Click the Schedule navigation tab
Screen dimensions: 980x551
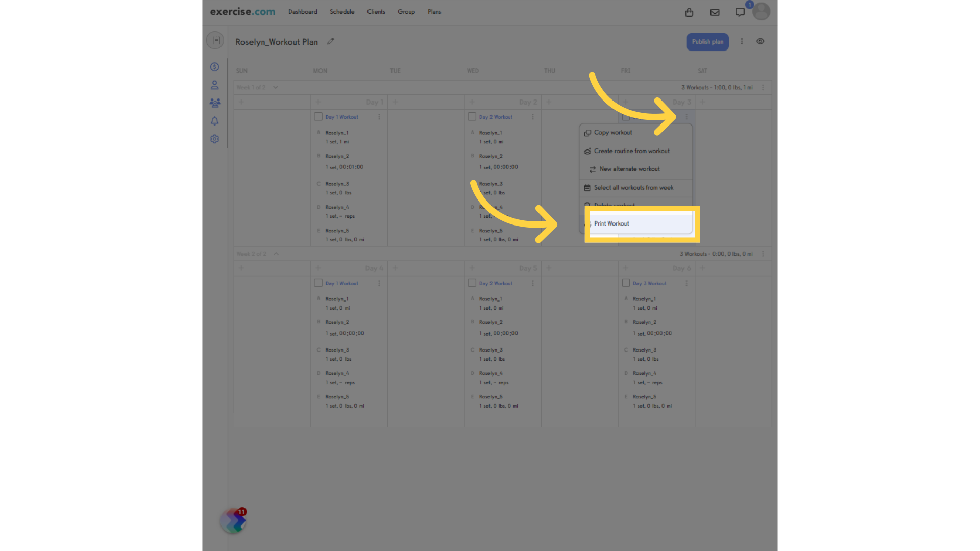pos(341,11)
